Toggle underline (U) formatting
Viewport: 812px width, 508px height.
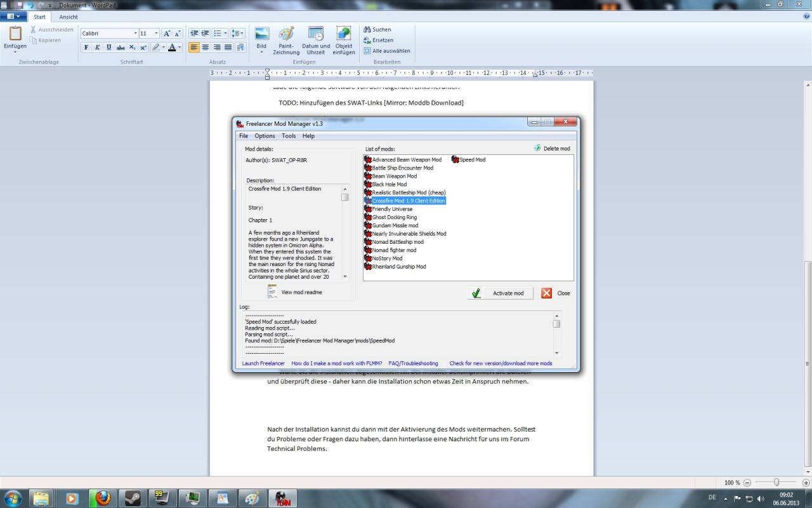pyautogui.click(x=109, y=47)
